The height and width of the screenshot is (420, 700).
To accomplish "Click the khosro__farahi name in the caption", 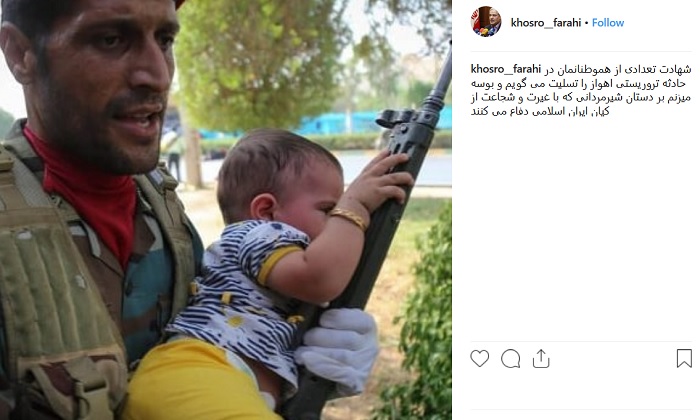I will tap(505, 69).
